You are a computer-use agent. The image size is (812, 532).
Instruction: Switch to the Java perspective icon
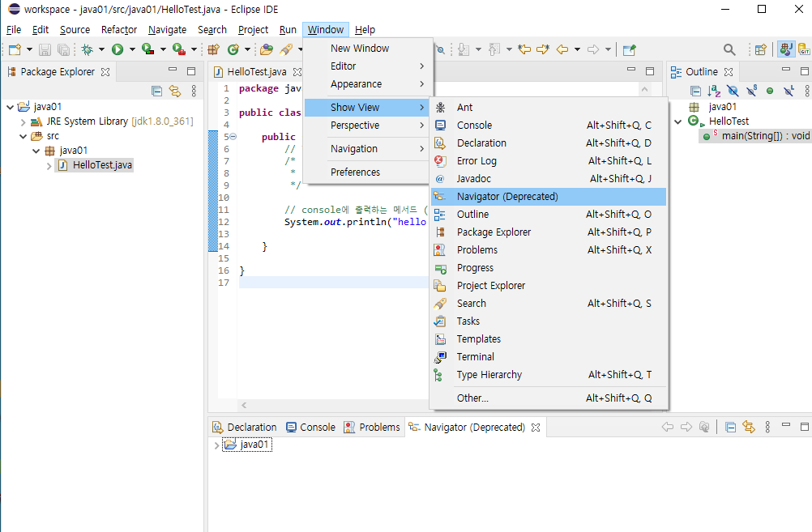786,49
